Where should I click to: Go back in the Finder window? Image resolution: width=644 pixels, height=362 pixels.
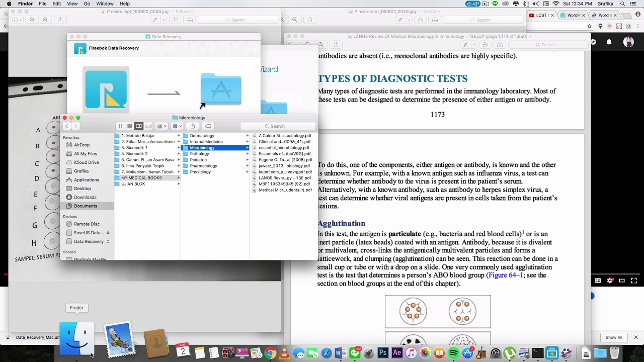[x=66, y=126]
